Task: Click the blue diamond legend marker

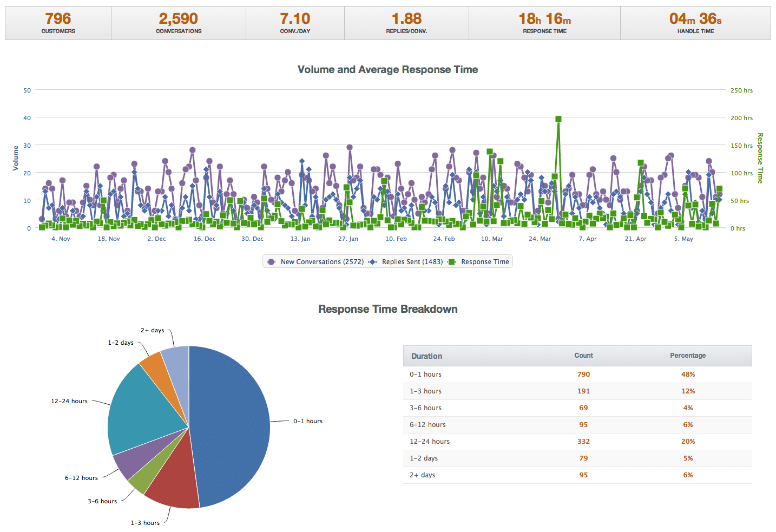Action: pos(373,262)
